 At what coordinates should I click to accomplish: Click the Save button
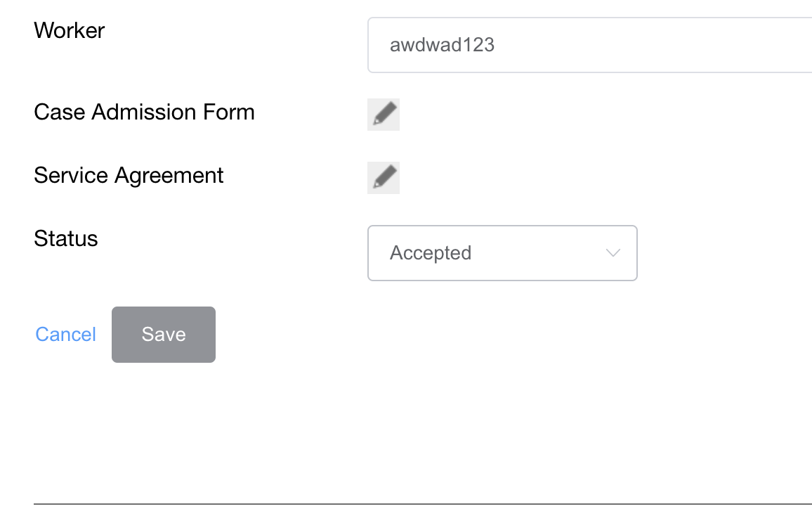pyautogui.click(x=164, y=335)
